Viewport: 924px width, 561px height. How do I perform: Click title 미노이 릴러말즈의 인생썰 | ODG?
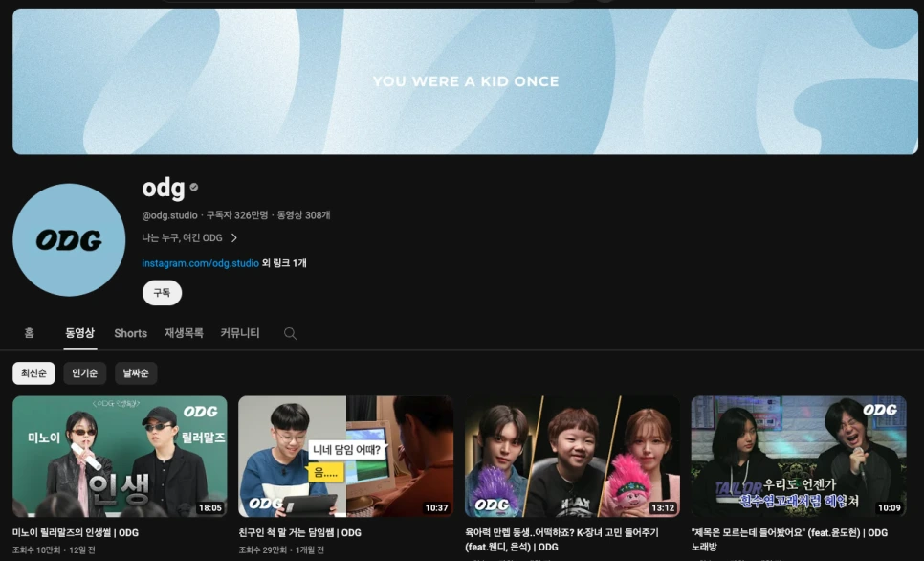coord(76,532)
